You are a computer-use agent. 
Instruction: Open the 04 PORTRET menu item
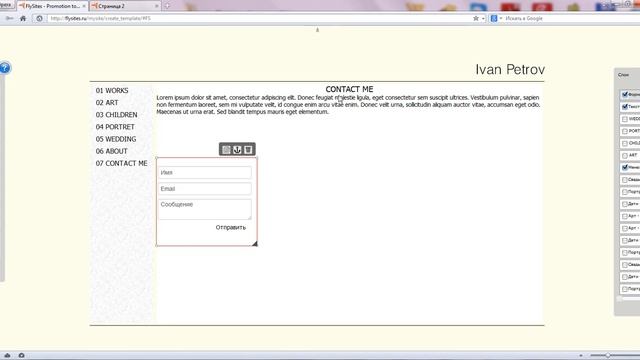(x=115, y=127)
